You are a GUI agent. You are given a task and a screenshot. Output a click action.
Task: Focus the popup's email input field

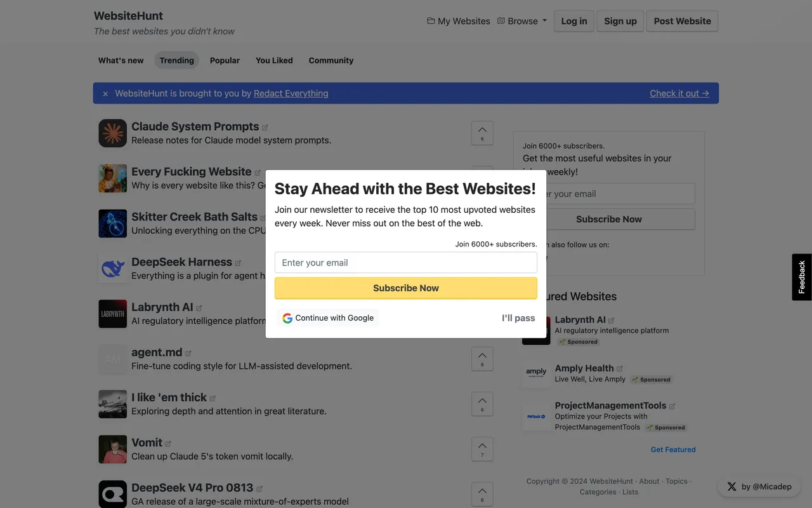click(406, 263)
